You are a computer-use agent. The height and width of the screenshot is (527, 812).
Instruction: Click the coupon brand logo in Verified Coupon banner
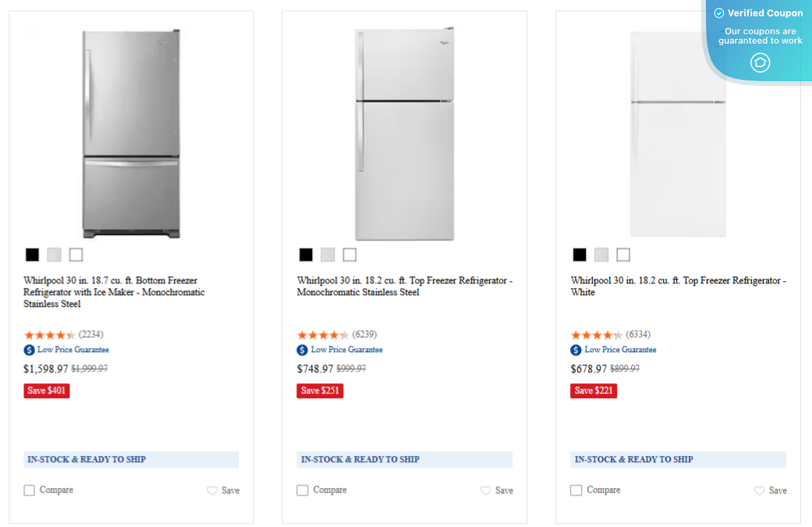[x=760, y=62]
